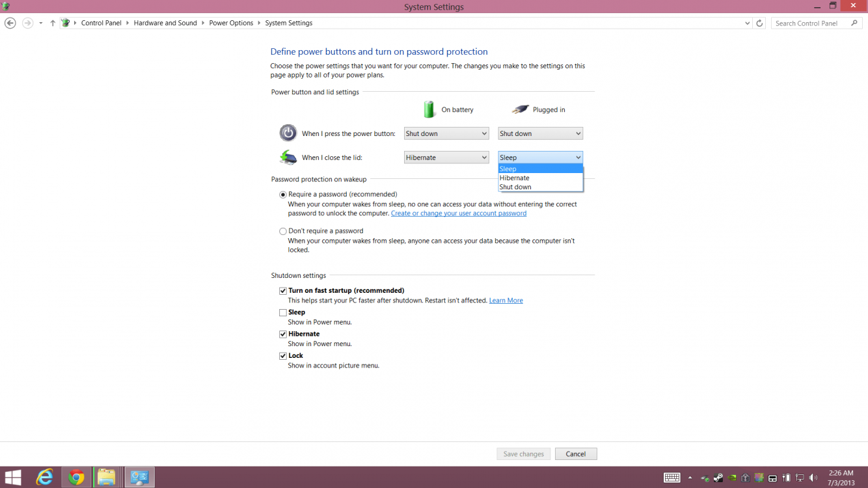Navigate to Hardware and Sound breadcrumb
This screenshot has width=868, height=488.
pos(165,23)
